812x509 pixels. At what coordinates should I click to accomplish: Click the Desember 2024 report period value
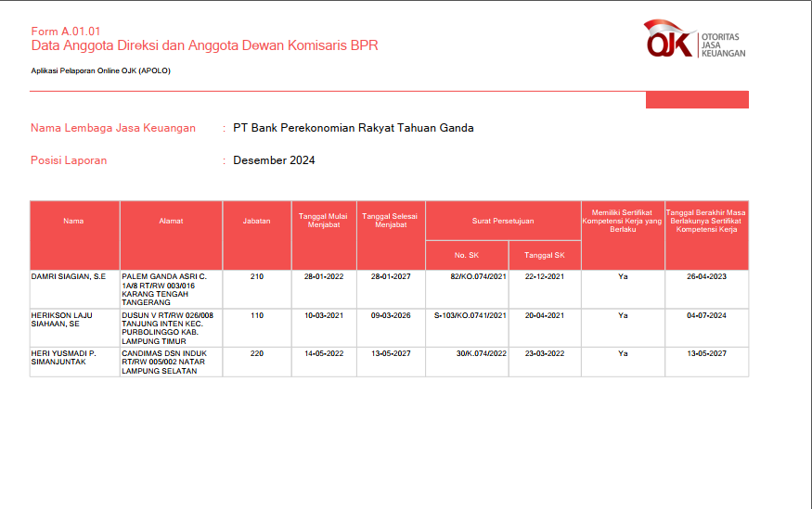(274, 160)
